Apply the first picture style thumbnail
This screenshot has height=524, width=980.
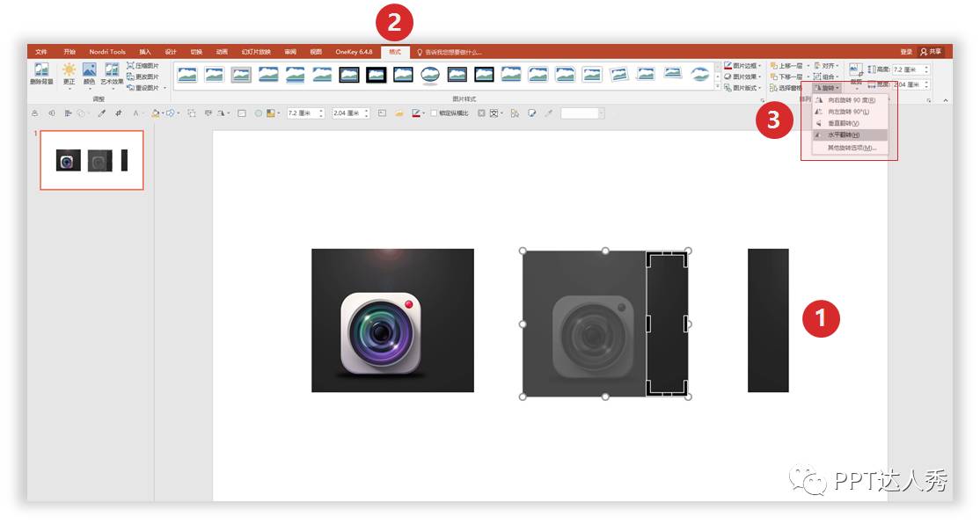pos(186,75)
